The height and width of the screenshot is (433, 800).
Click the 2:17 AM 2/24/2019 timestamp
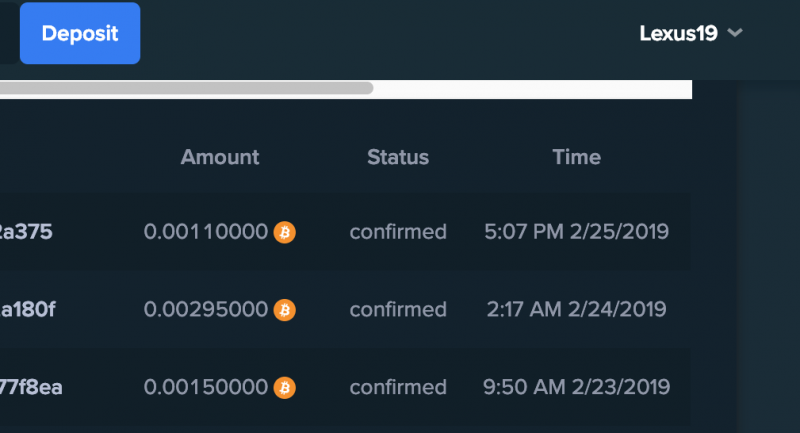577,310
